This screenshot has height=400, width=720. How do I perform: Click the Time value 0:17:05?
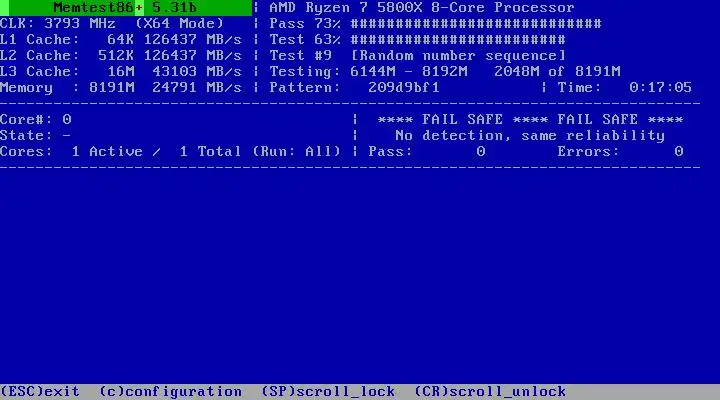point(660,87)
